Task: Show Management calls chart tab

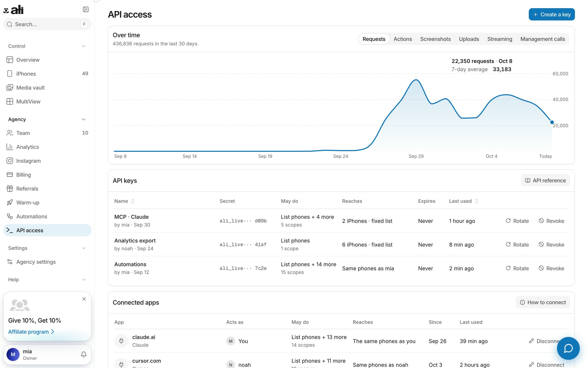Action: (543, 39)
